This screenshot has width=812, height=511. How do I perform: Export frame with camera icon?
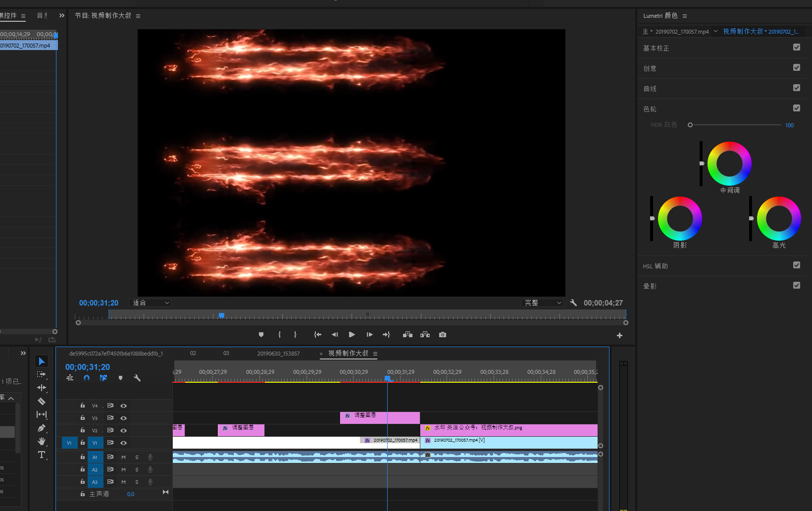[x=443, y=335]
